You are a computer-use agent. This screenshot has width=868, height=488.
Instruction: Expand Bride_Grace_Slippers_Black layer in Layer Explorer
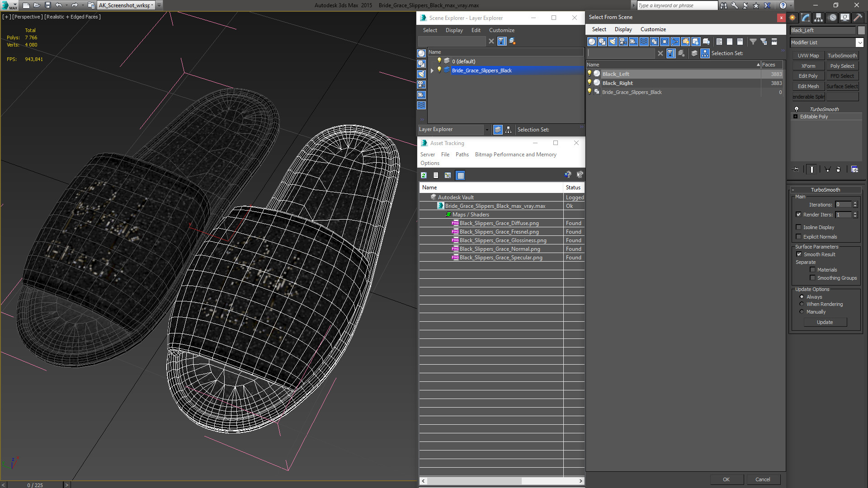tap(432, 70)
